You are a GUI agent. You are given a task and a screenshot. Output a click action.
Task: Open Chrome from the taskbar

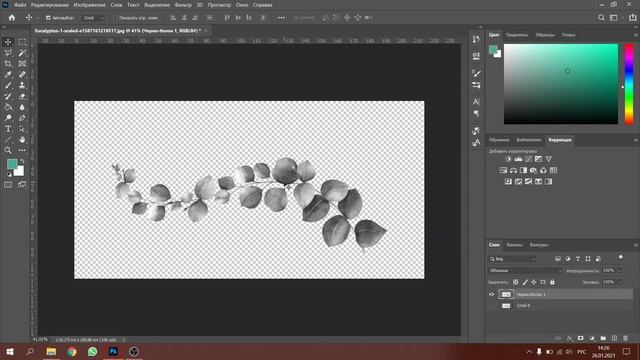pyautogui.click(x=72, y=351)
